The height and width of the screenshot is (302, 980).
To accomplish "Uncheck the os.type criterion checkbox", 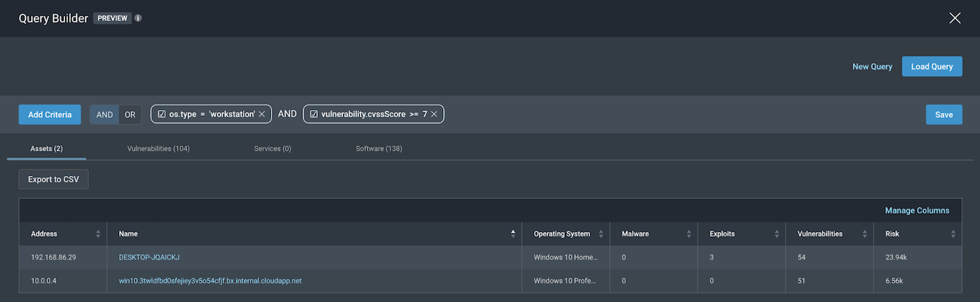I will [x=162, y=114].
